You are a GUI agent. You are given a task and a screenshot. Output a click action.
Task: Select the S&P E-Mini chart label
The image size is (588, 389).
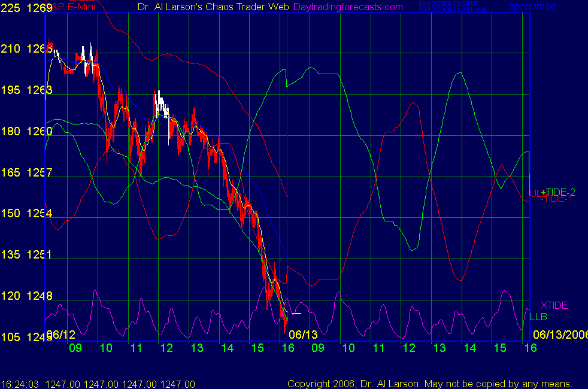click(x=67, y=7)
